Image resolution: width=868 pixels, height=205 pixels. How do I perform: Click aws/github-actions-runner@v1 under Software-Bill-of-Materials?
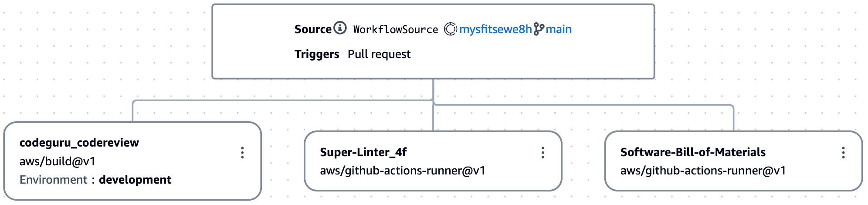tap(703, 171)
